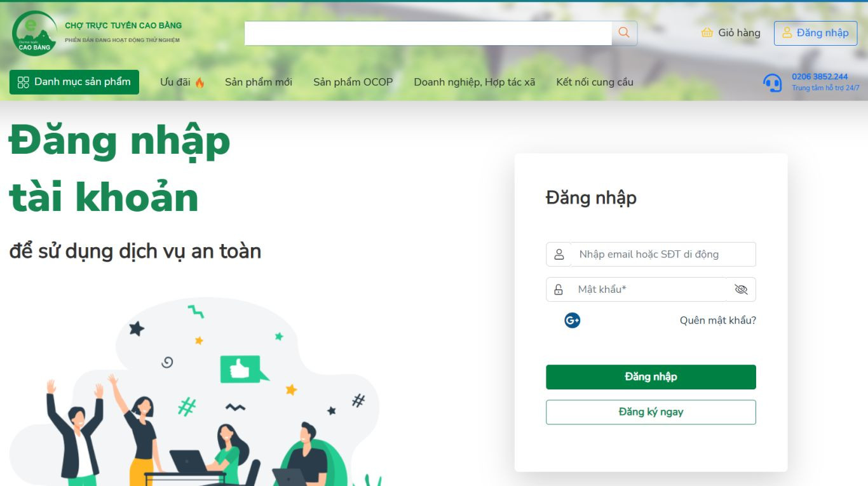Click the magnifier search icon
The width and height of the screenshot is (868, 486).
click(624, 33)
